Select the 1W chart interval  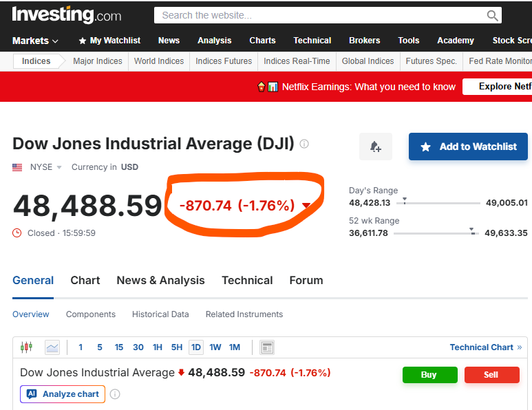[x=215, y=347]
